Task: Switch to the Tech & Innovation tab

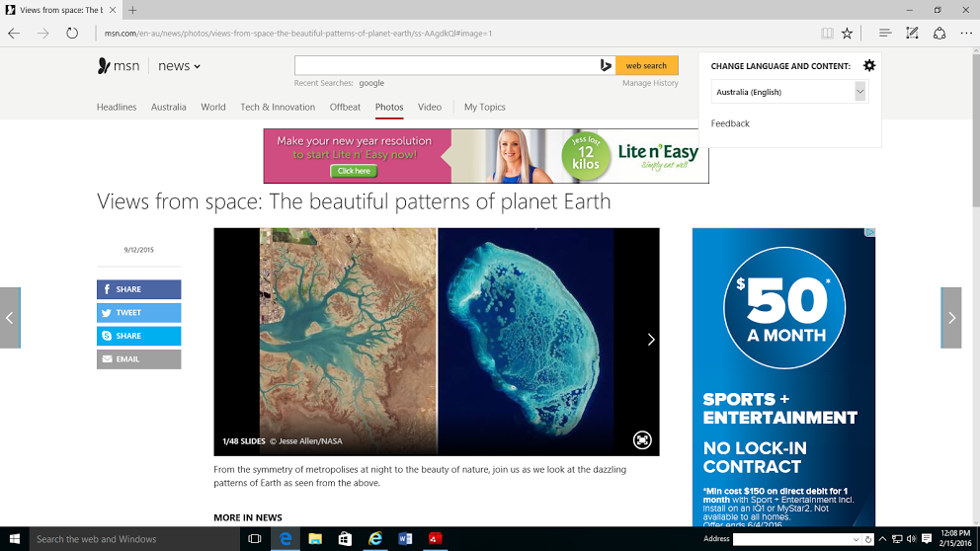Action: pyautogui.click(x=278, y=108)
